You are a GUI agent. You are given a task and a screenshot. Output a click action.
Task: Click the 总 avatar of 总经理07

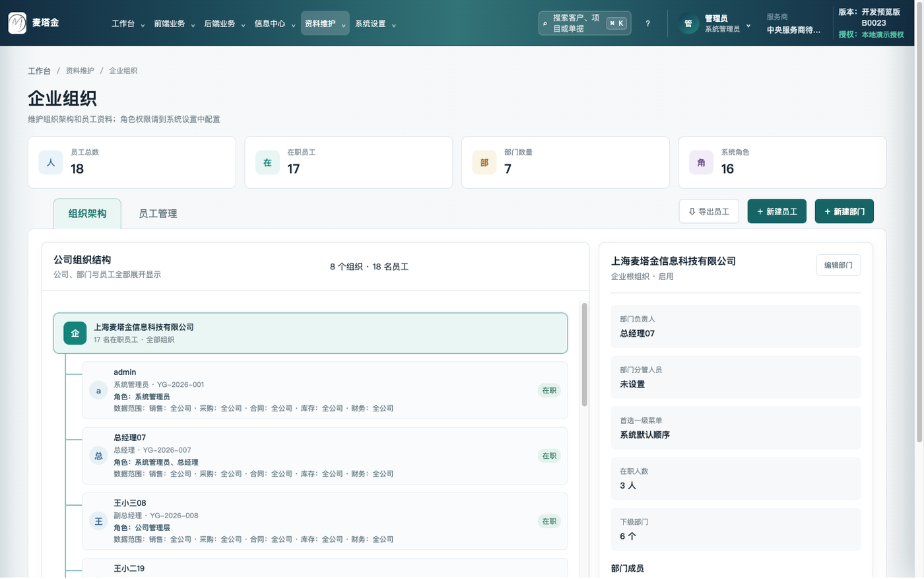click(x=98, y=456)
